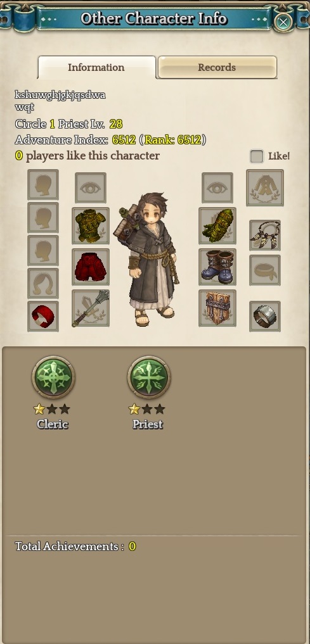Select the wooden shield slot
The height and width of the screenshot is (644, 310).
[x=217, y=308]
